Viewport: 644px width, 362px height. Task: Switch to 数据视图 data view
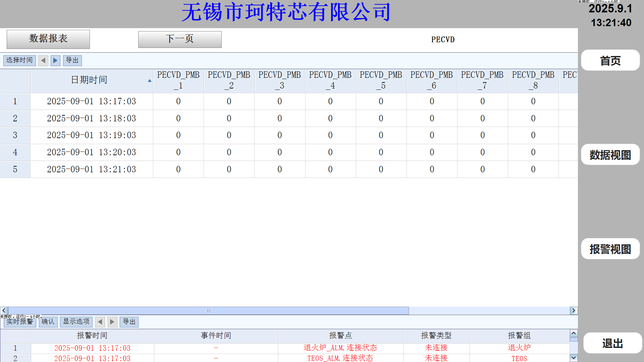pos(610,155)
